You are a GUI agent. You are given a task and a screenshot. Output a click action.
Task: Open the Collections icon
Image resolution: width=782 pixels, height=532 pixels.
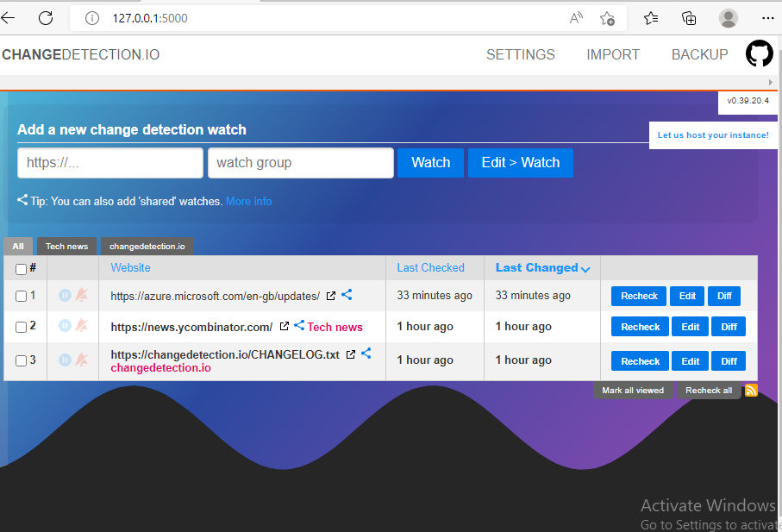coord(689,18)
